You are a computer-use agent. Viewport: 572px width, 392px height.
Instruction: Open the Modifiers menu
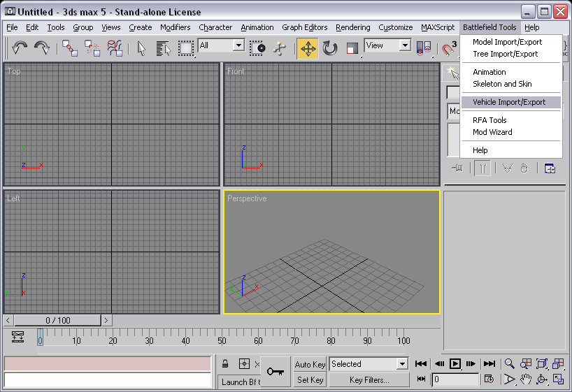176,27
